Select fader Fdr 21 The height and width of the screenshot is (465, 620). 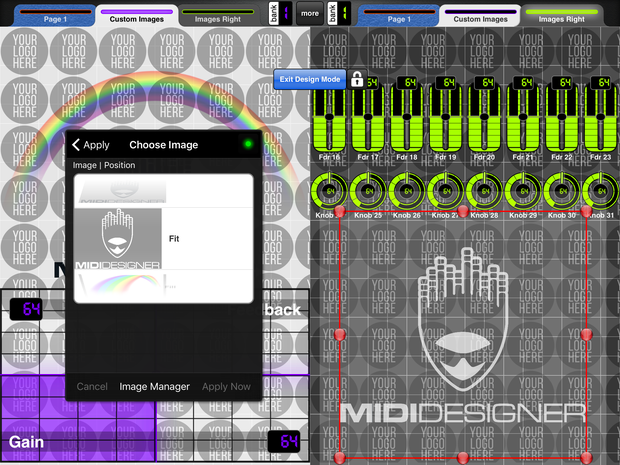click(x=523, y=119)
